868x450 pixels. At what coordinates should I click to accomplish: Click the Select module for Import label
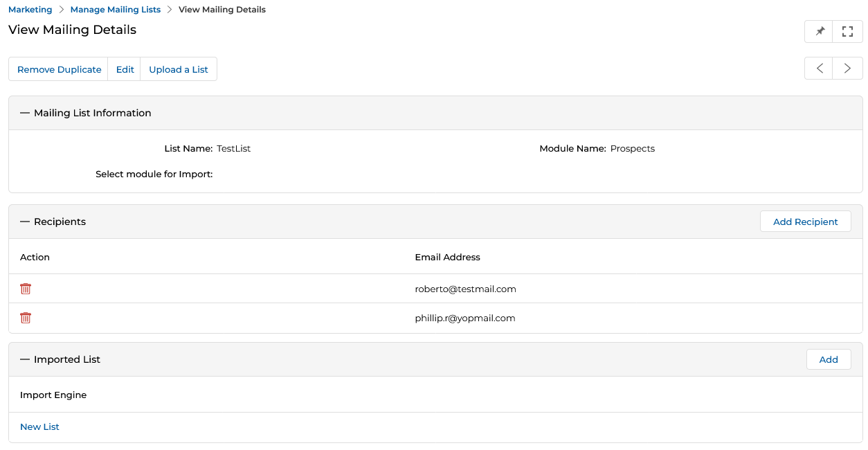[154, 174]
